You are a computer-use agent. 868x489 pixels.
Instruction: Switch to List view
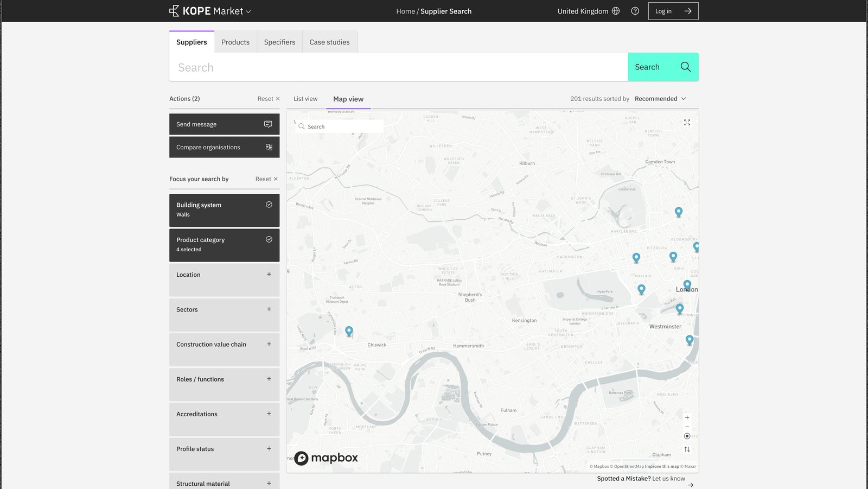[x=305, y=99]
